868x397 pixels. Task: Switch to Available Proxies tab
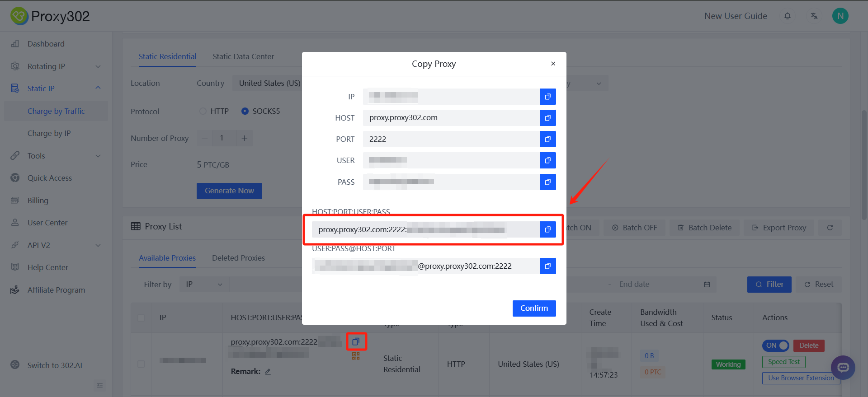point(167,258)
